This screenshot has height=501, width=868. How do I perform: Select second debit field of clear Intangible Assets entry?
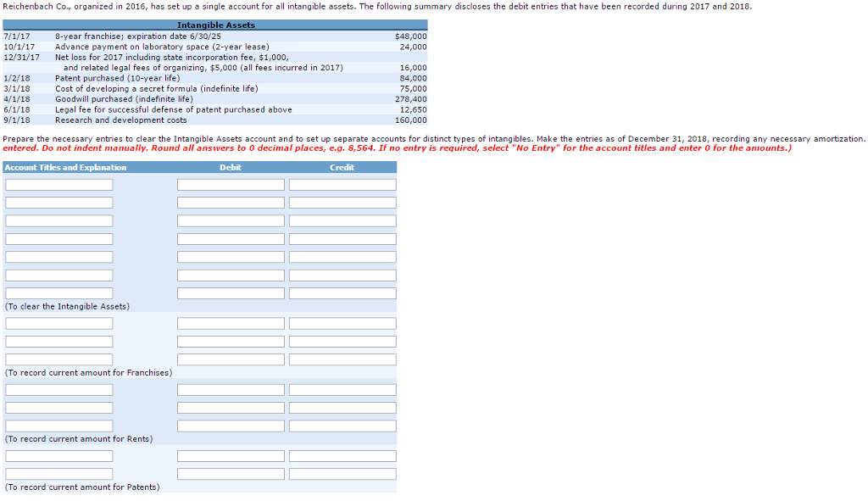click(x=231, y=203)
